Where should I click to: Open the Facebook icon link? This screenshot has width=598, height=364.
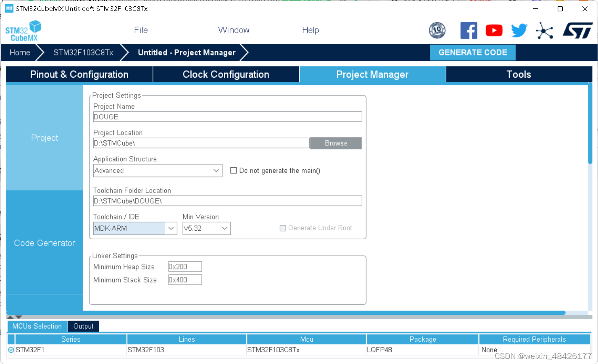469,31
